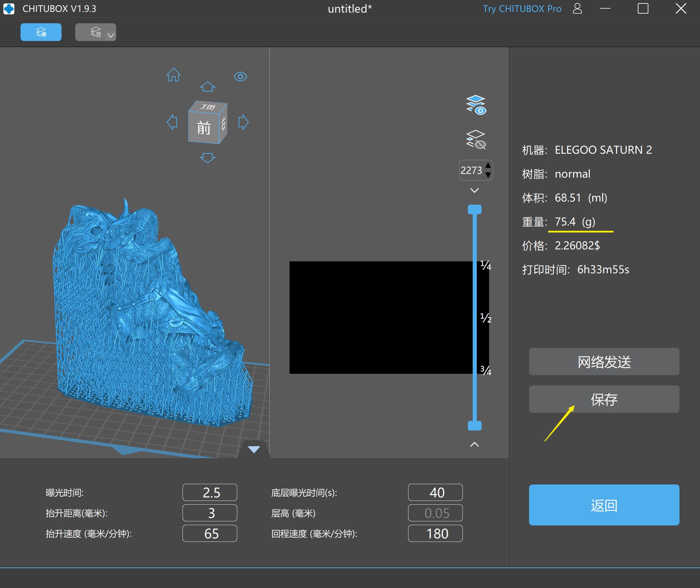Click the exposure time field showing 2.5
Image resolution: width=700 pixels, height=588 pixels.
coord(210,492)
